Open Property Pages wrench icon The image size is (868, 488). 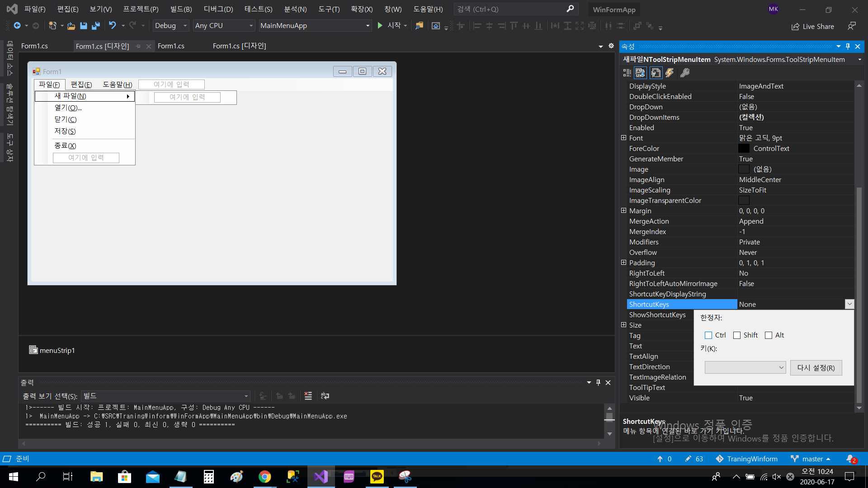(685, 73)
